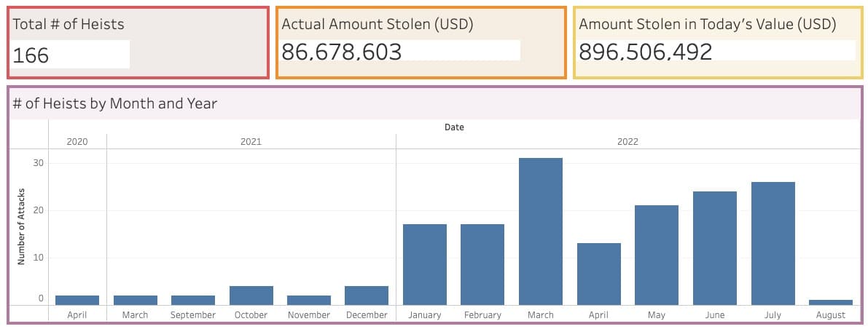Click the April 2022 bar
Screen dimensions: 868x329
(x=598, y=274)
